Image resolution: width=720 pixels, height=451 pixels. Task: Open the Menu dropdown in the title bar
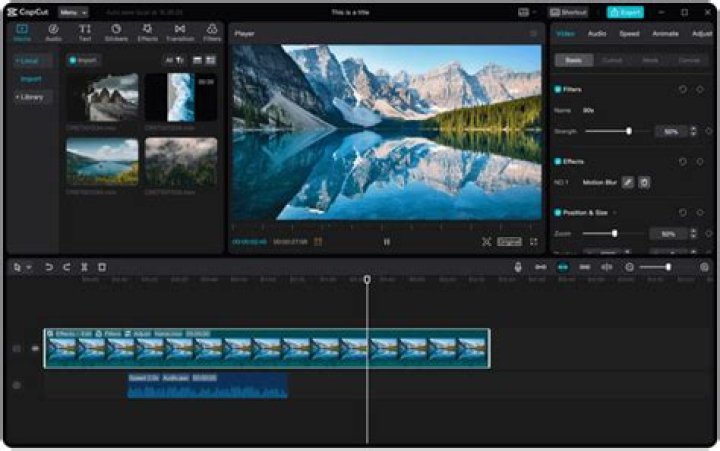[x=72, y=12]
